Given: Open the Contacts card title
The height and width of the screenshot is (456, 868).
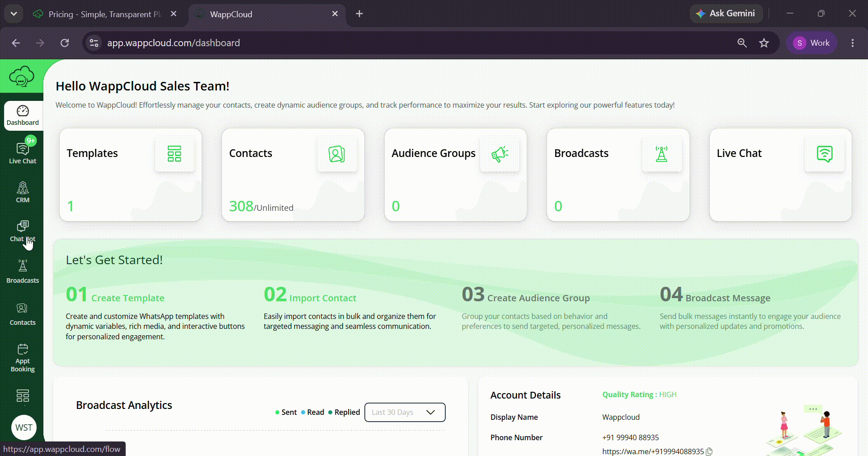Looking at the screenshot, I should point(250,153).
